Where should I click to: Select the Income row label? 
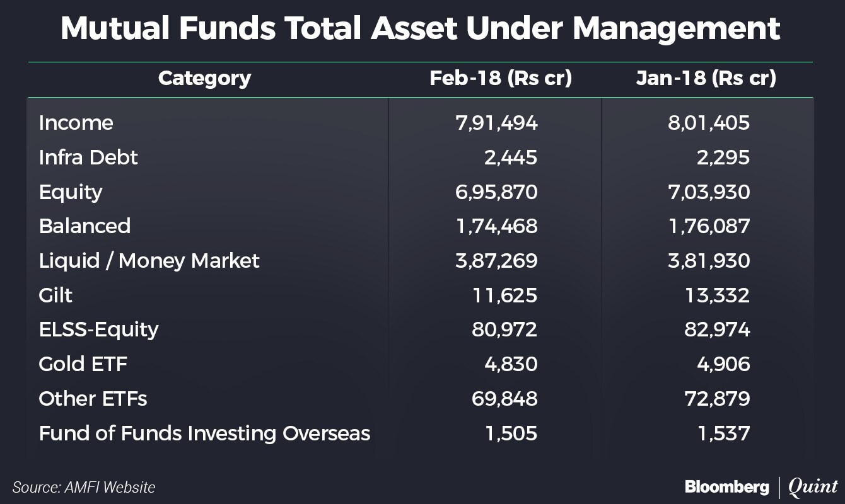76,122
